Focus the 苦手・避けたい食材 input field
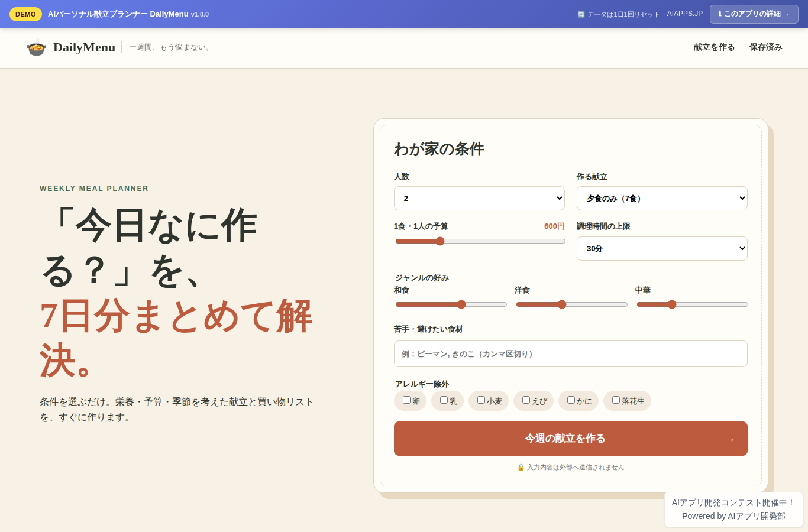Image resolution: width=808 pixels, height=532 pixels. point(571,353)
